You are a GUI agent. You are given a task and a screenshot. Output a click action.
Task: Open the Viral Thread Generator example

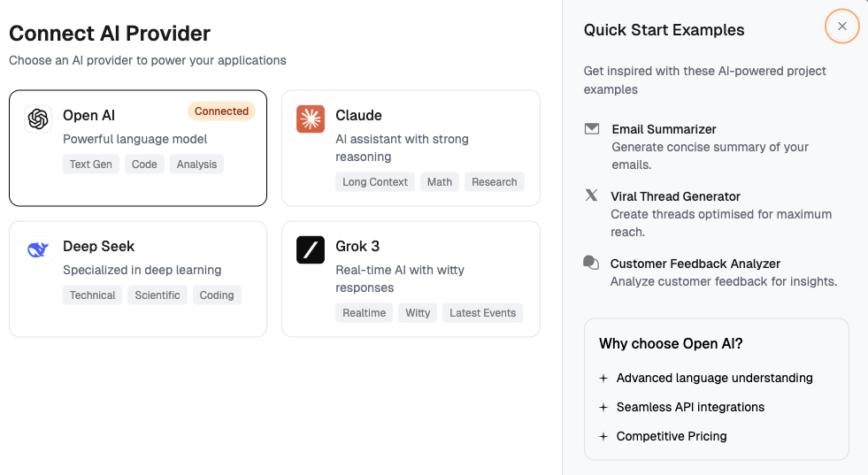tap(675, 196)
